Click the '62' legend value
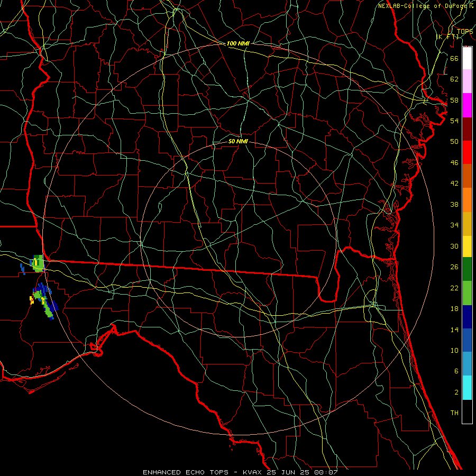The height and width of the screenshot is (476, 476). (454, 79)
